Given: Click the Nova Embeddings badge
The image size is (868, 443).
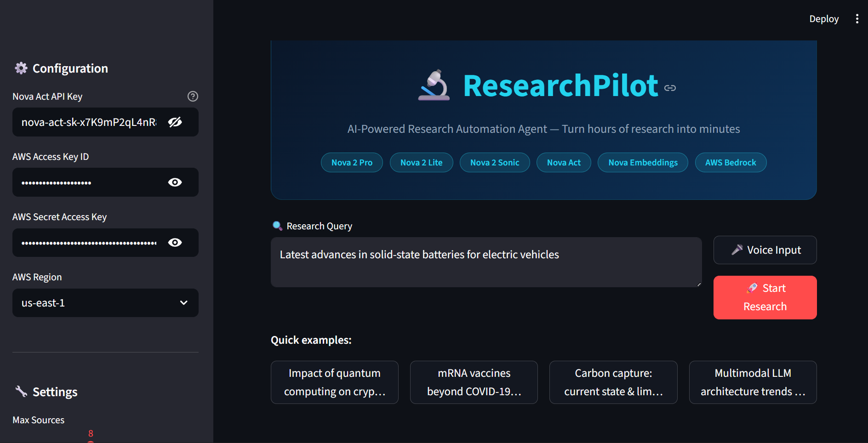Looking at the screenshot, I should [x=643, y=163].
